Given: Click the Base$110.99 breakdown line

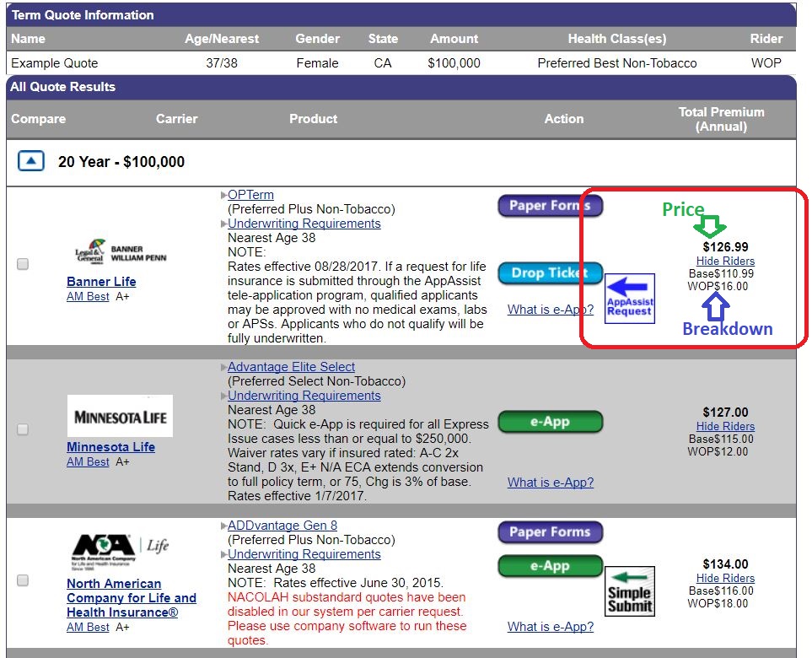Looking at the screenshot, I should coord(721,273).
